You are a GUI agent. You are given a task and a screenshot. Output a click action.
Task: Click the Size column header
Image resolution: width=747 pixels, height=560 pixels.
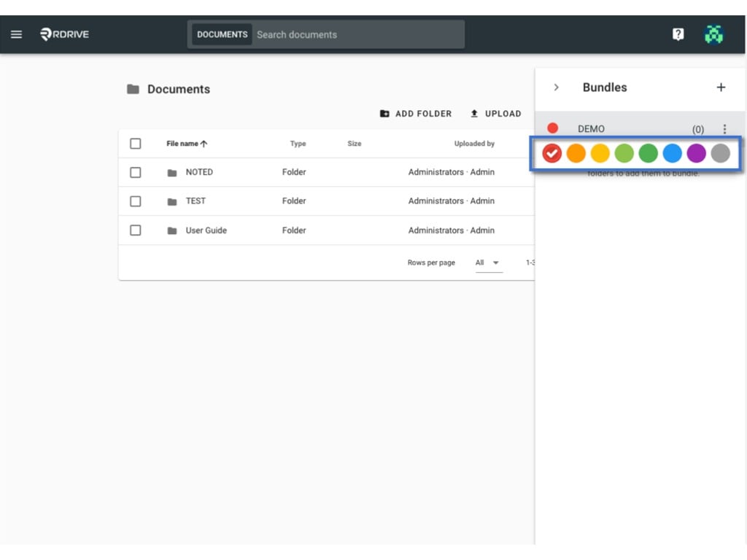coord(355,144)
